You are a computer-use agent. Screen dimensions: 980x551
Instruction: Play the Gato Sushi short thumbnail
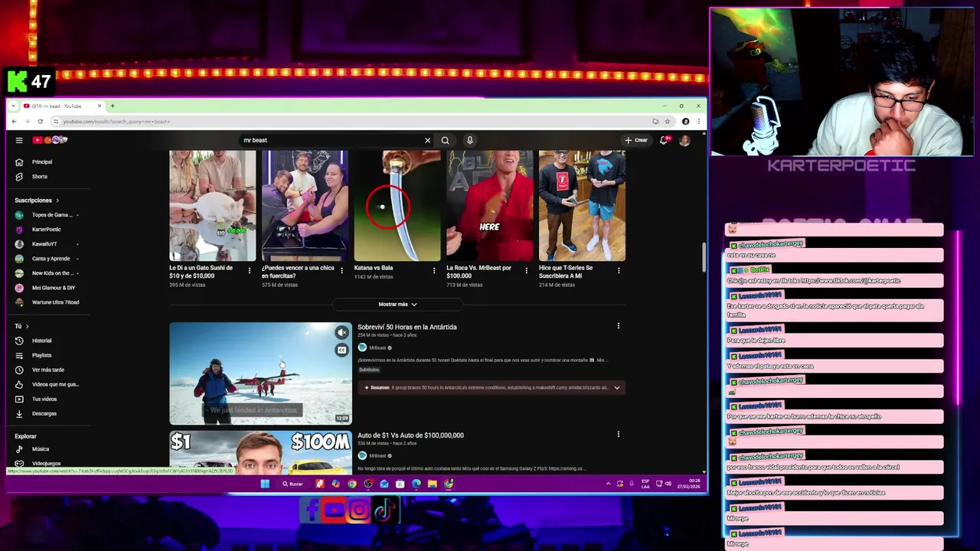pos(213,206)
